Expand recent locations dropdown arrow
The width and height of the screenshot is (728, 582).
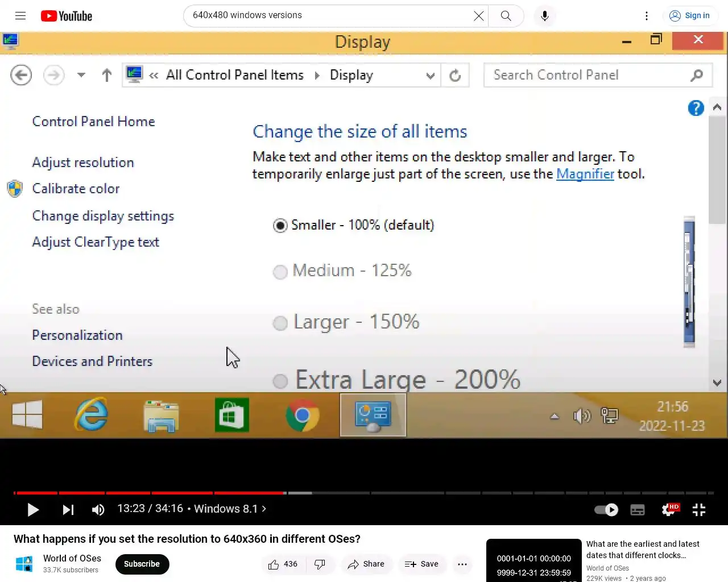point(81,75)
